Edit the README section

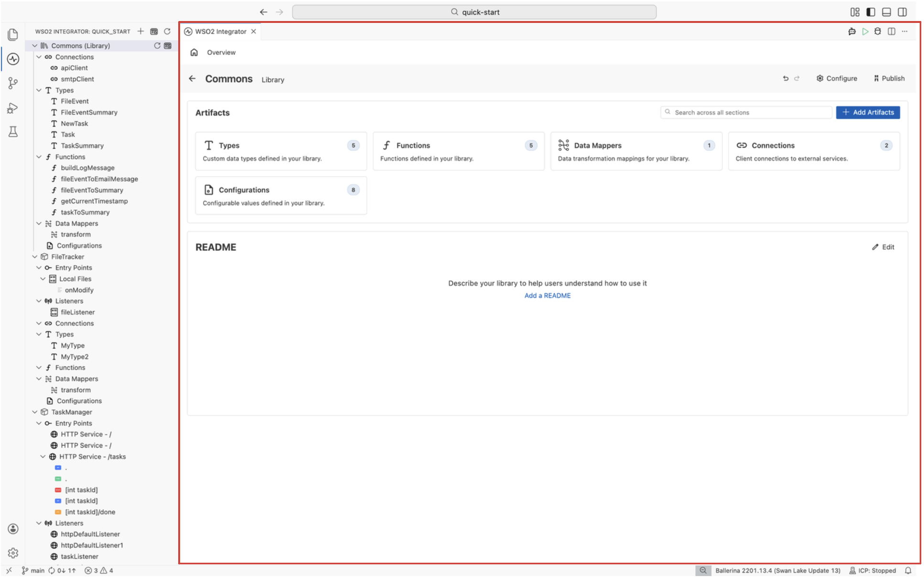pyautogui.click(x=883, y=247)
